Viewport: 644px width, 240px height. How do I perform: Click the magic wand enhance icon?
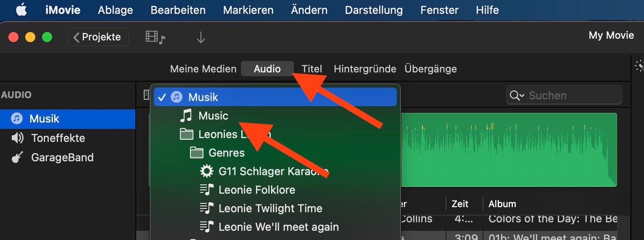[639, 66]
